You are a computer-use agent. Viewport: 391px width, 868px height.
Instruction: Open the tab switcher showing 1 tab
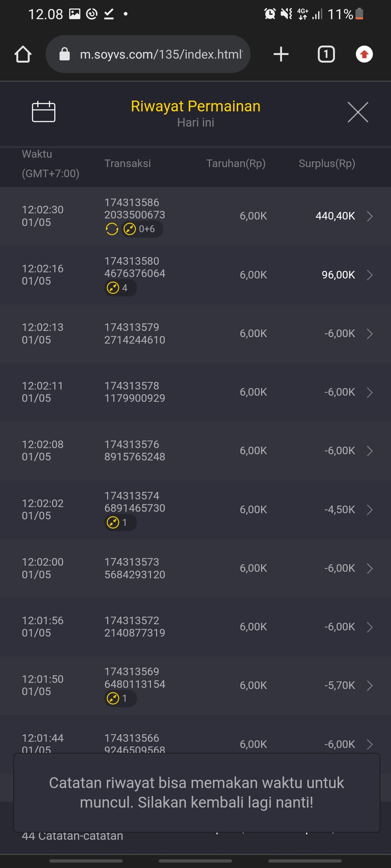pyautogui.click(x=326, y=54)
